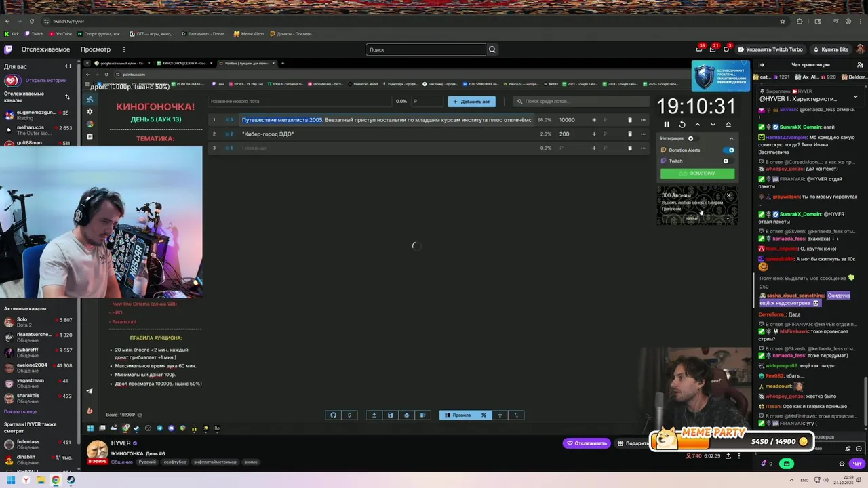Share the stream via share icon
The height and width of the screenshot is (488, 868).
pyautogui.click(x=728, y=456)
